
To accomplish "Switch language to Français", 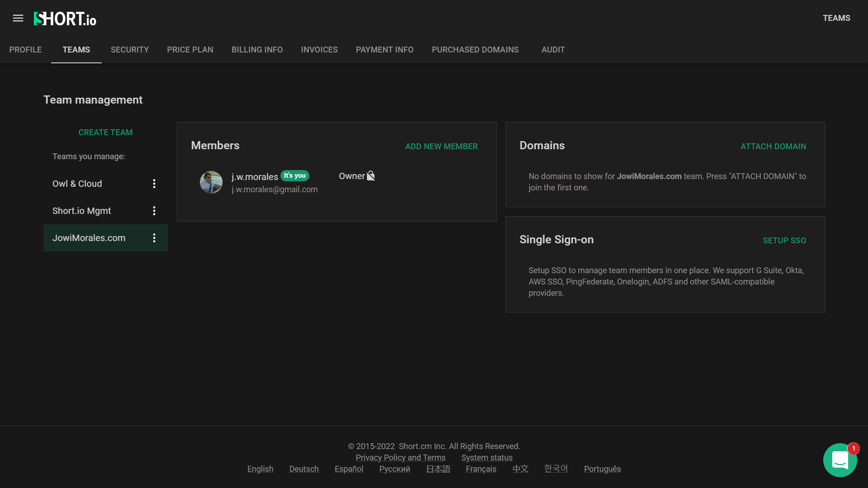I will 481,469.
